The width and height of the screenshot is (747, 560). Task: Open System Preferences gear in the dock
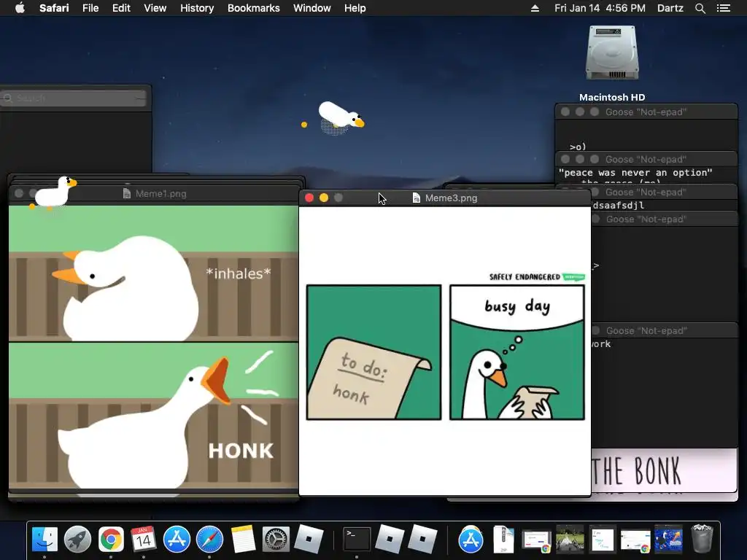[276, 539]
